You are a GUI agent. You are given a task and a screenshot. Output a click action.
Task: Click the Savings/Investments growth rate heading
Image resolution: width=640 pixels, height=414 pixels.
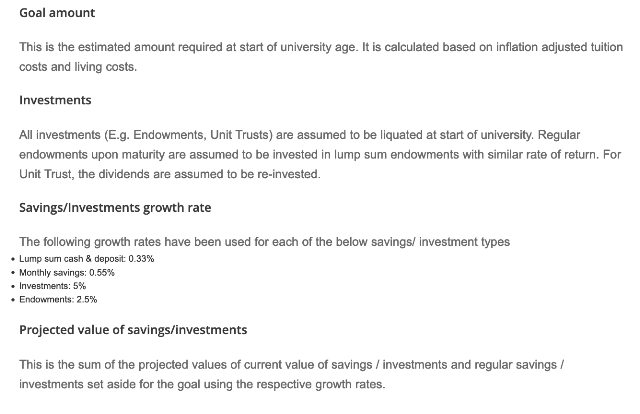coord(115,207)
